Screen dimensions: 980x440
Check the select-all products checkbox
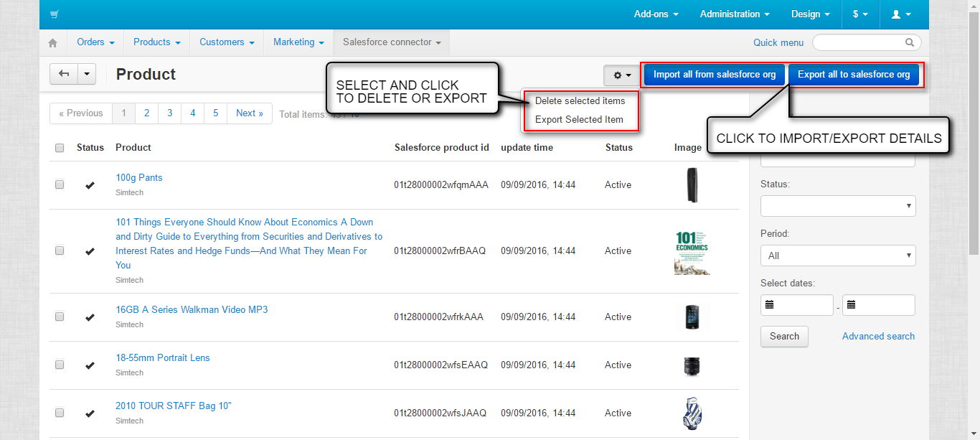(60, 148)
